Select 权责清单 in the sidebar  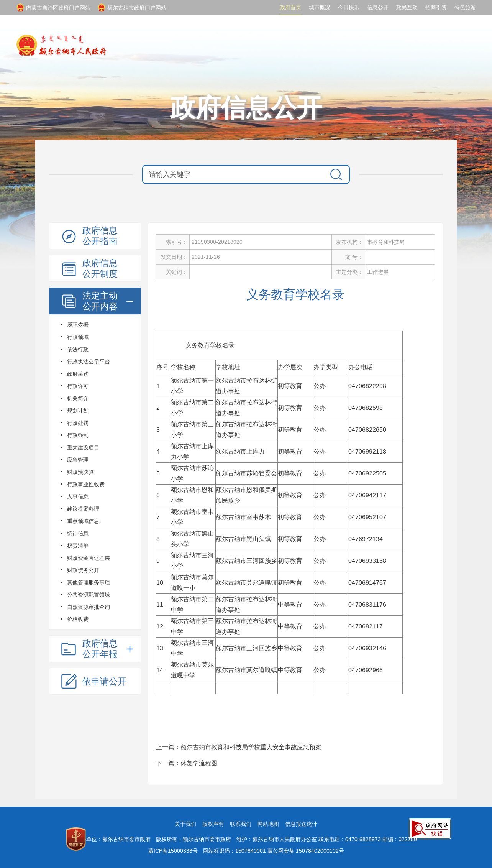point(78,546)
